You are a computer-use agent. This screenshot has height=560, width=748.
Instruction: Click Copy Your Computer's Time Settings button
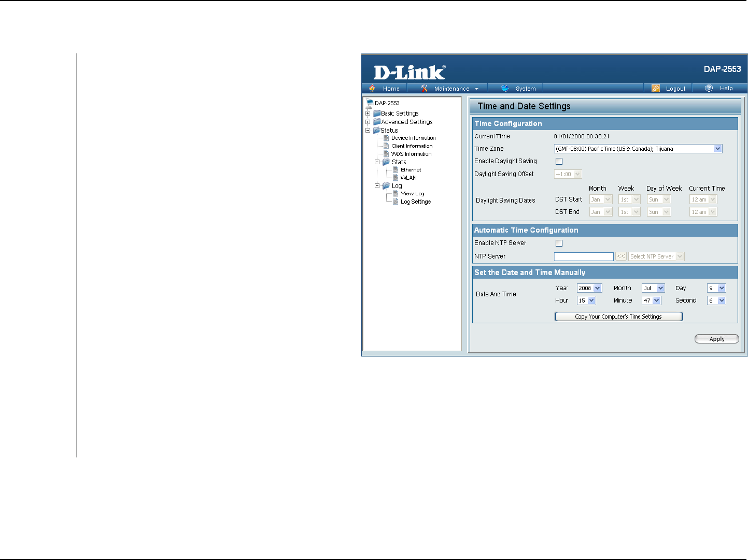pyautogui.click(x=618, y=317)
